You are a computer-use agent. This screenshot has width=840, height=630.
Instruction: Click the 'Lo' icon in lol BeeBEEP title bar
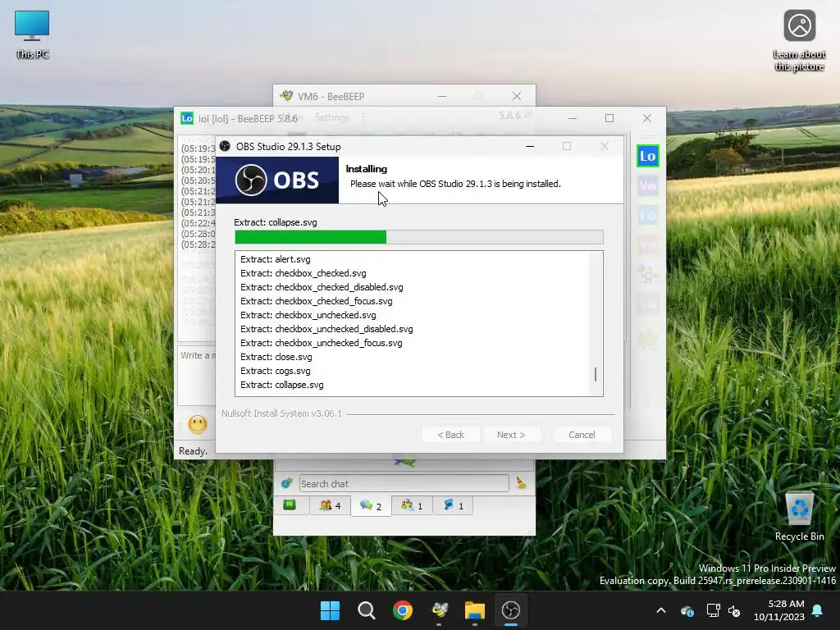(x=186, y=118)
